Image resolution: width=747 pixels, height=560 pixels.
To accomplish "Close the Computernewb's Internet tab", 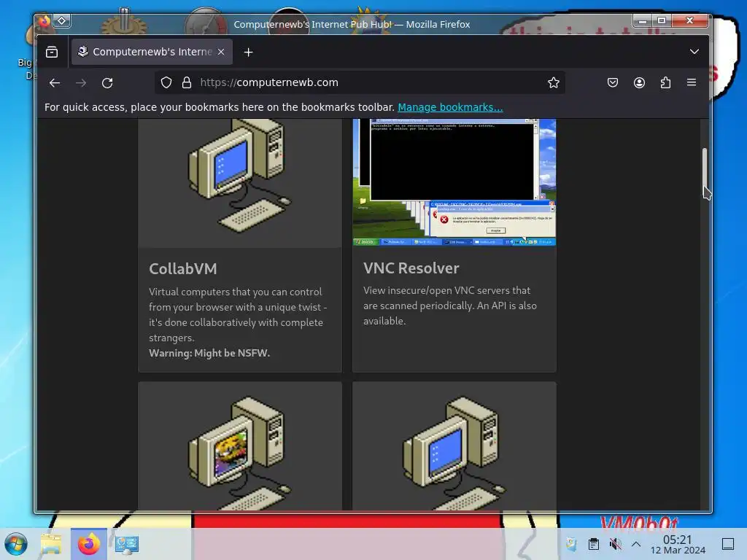I will click(221, 52).
